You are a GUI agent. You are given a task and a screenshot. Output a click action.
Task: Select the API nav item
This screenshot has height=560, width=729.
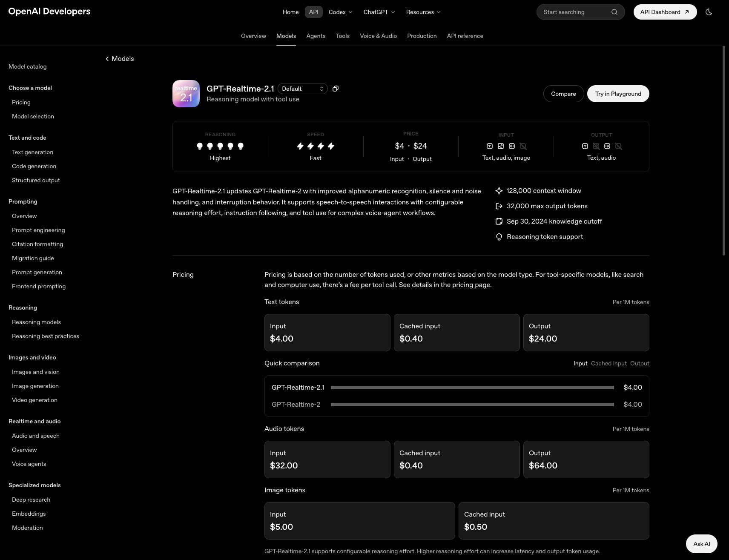(314, 12)
